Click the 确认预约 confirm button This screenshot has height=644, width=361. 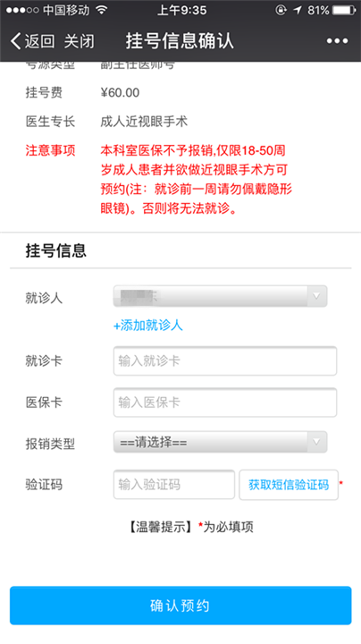click(180, 606)
